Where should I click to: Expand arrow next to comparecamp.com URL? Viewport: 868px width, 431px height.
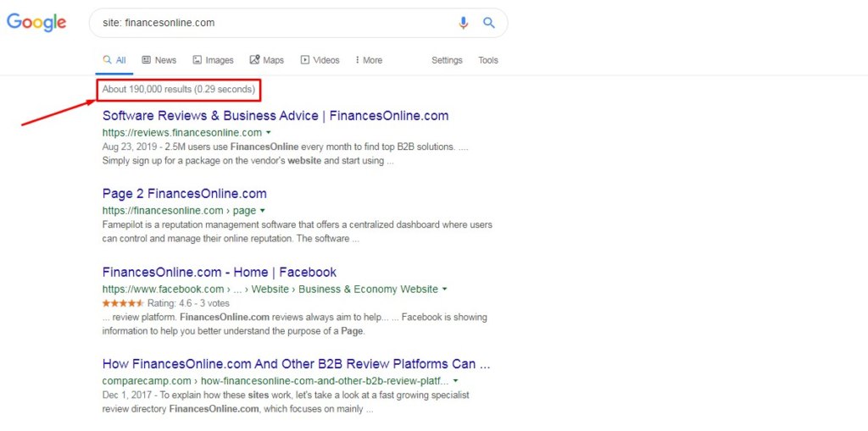click(455, 381)
